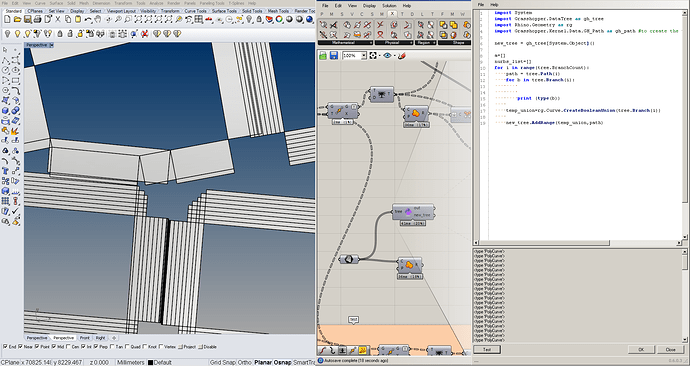Click the Test button in script editor
The height and width of the screenshot is (366, 690).
point(487,349)
